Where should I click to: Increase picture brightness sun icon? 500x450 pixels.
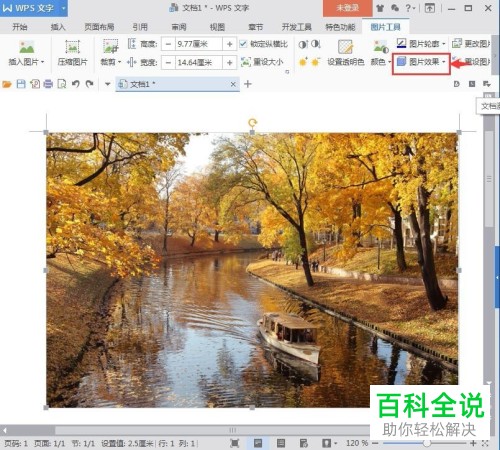[x=303, y=62]
